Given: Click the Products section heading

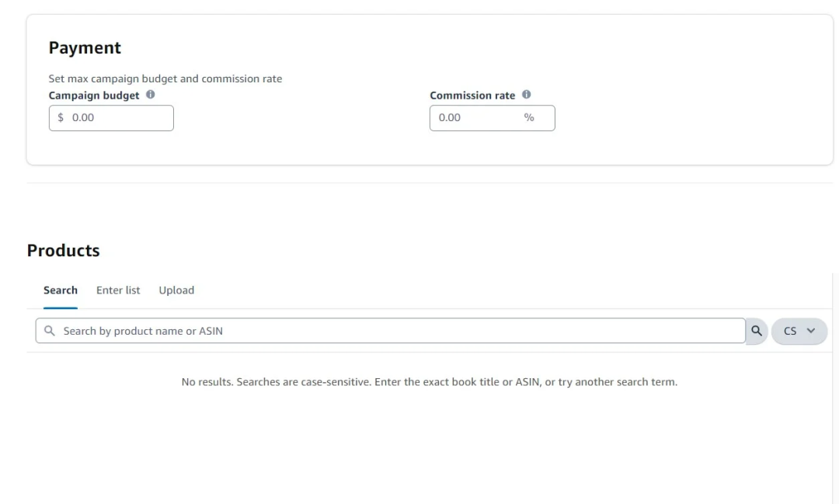Looking at the screenshot, I should (63, 250).
